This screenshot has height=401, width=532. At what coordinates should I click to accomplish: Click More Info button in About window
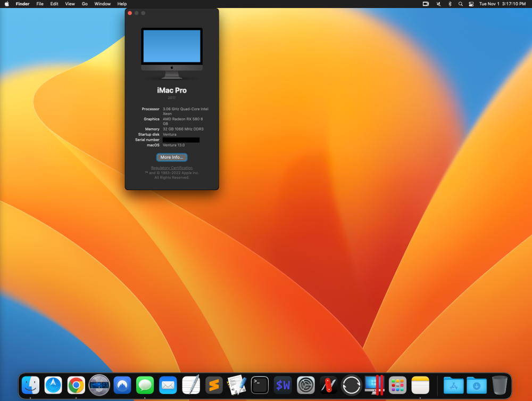[172, 157]
